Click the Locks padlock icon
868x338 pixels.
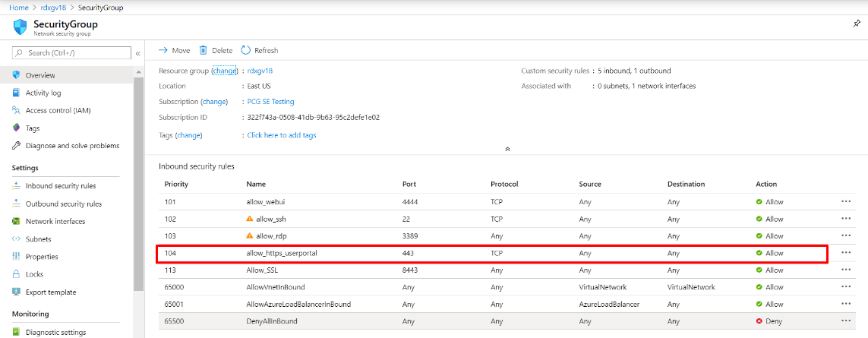(x=17, y=274)
